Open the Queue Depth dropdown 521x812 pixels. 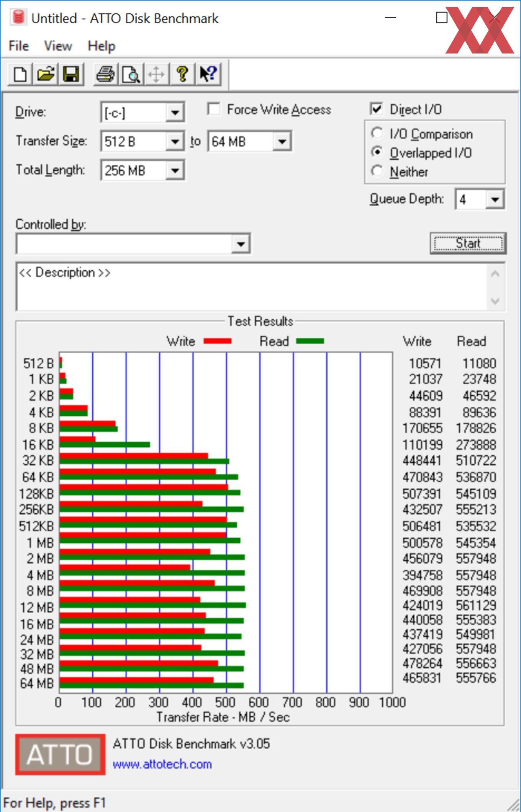pos(495,199)
